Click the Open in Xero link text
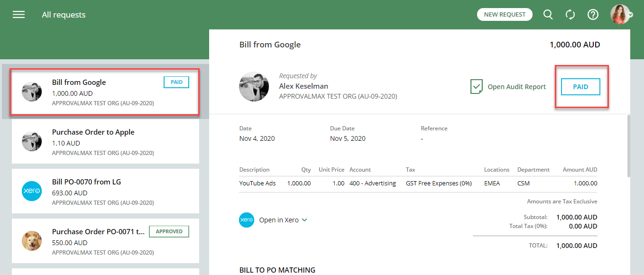This screenshot has height=275, width=644. pos(279,220)
